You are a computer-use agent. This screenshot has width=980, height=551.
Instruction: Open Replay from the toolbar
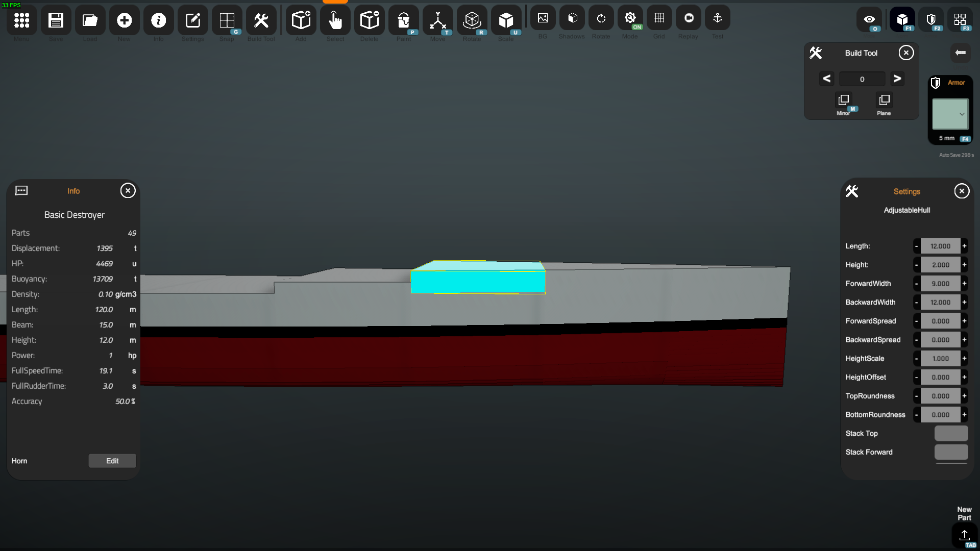pyautogui.click(x=688, y=19)
